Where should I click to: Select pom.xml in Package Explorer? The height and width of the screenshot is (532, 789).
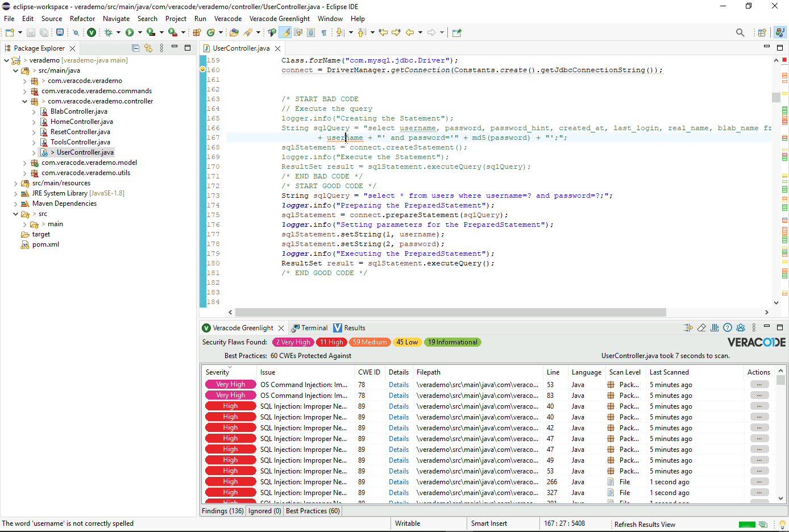tap(45, 244)
